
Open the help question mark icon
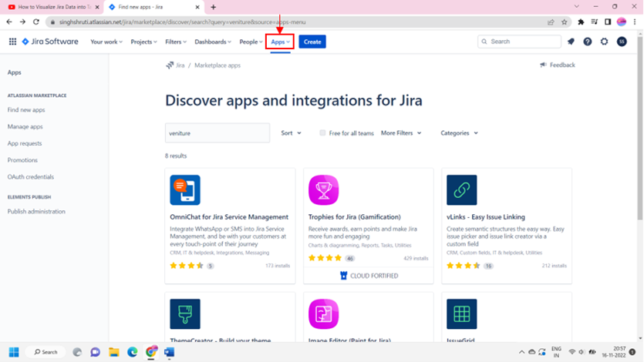[588, 42]
